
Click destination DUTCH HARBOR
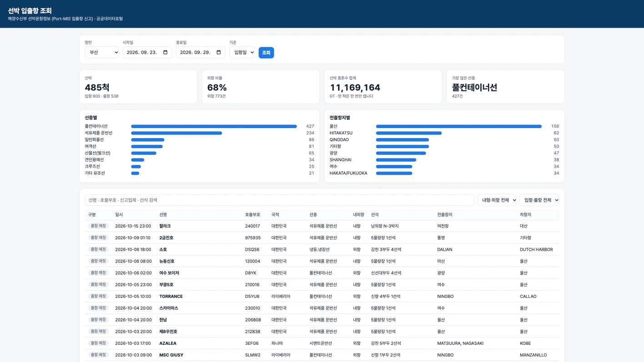click(x=536, y=250)
